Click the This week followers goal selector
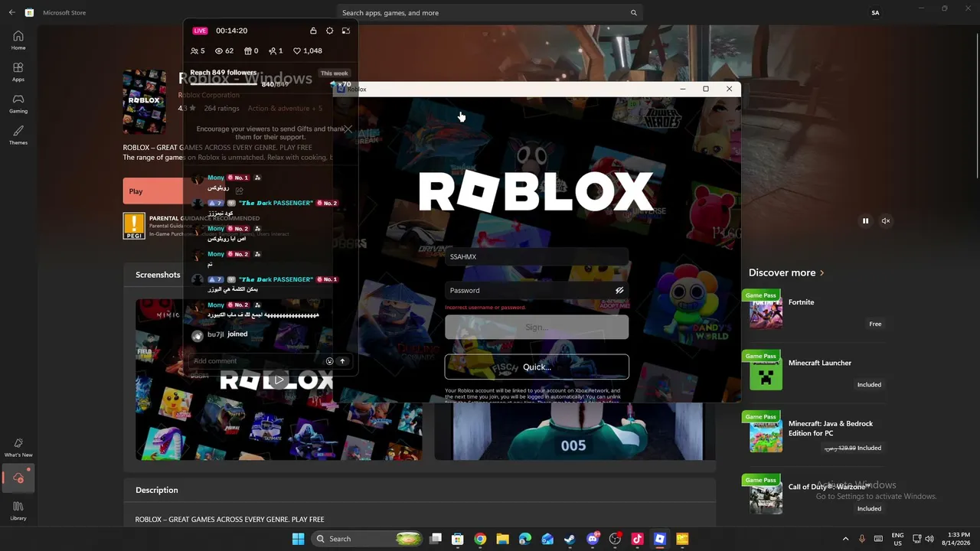This screenshot has width=980, height=551. pos(334,73)
